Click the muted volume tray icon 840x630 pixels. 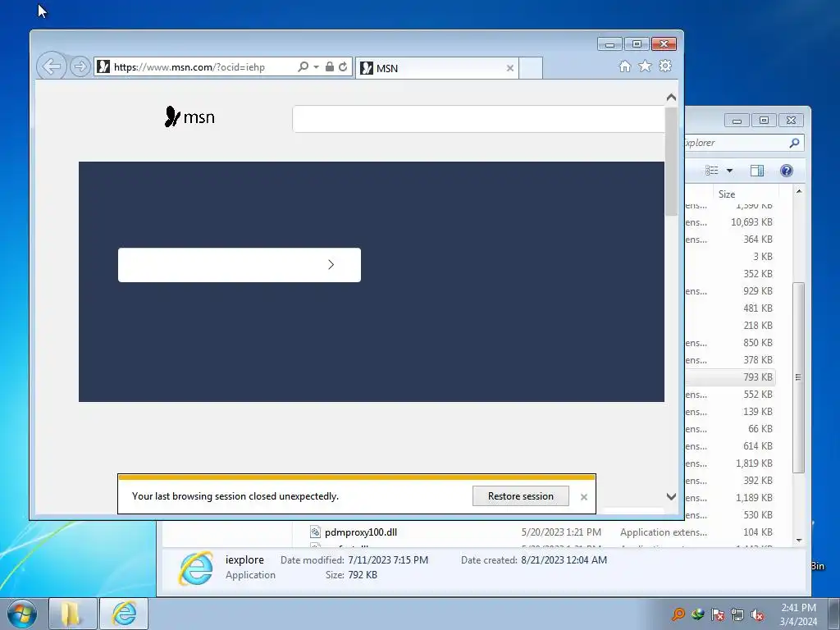click(757, 614)
